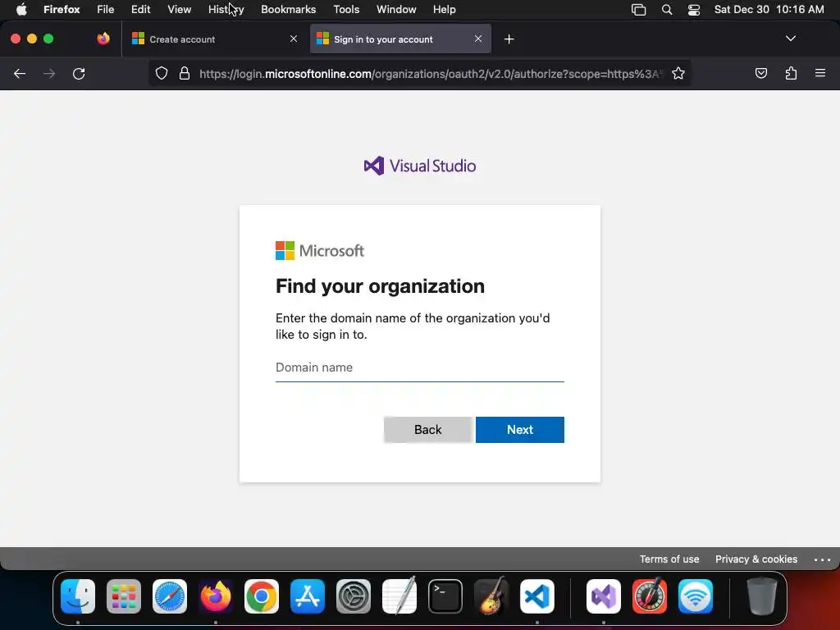Viewport: 840px width, 630px height.
Task: Reload the current page
Action: pyautogui.click(x=79, y=73)
